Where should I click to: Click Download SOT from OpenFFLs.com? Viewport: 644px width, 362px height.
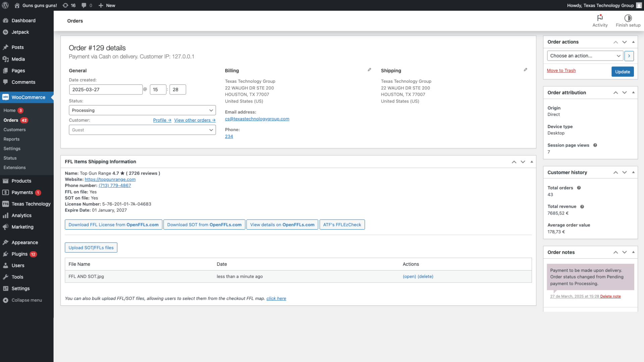coord(204,225)
